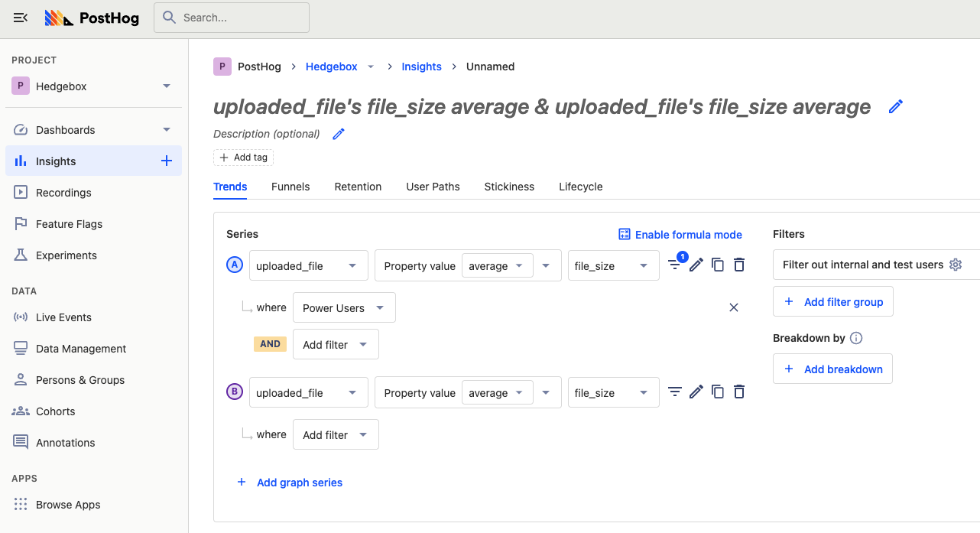Toggle filters icon for series A
The height and width of the screenshot is (533, 980).
[x=674, y=265]
